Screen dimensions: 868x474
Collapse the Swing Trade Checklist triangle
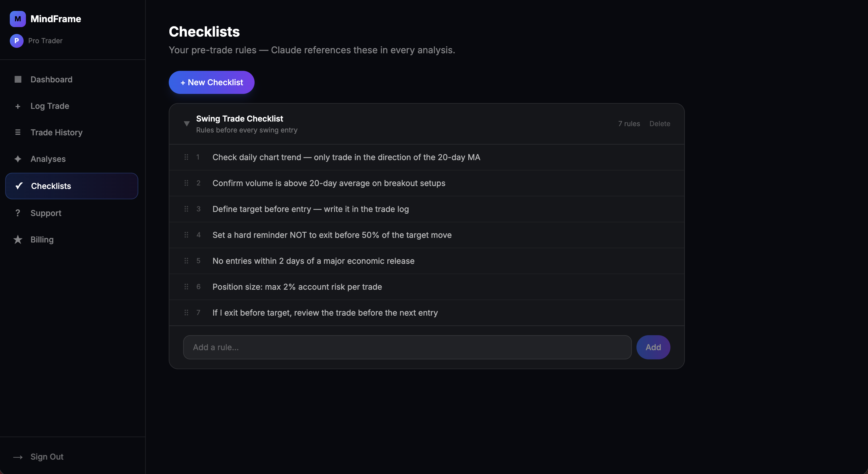(x=187, y=124)
